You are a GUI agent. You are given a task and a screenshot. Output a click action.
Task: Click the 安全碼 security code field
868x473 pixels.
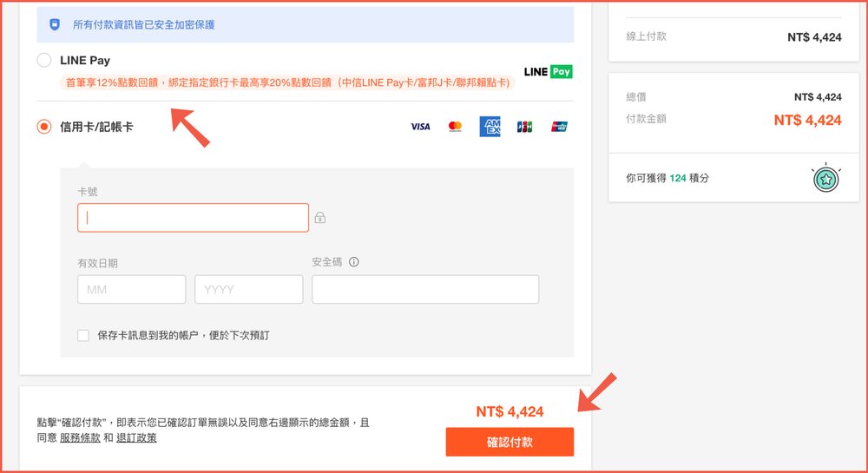425,289
